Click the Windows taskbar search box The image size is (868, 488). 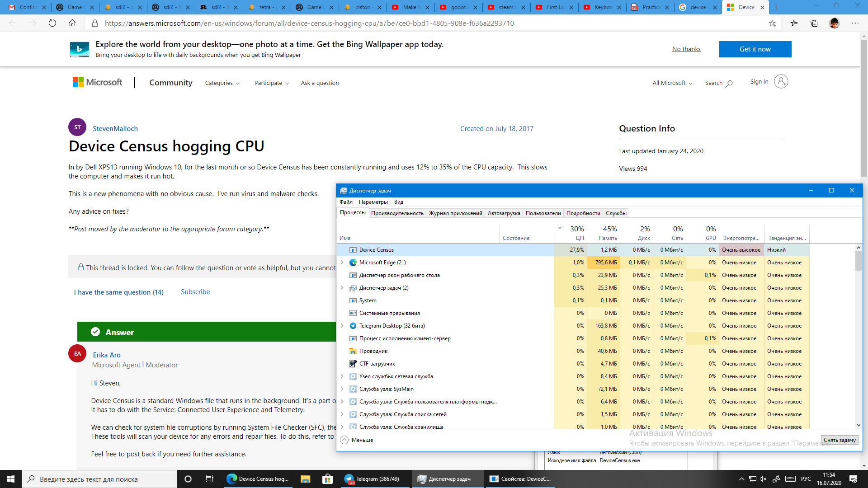[99, 479]
